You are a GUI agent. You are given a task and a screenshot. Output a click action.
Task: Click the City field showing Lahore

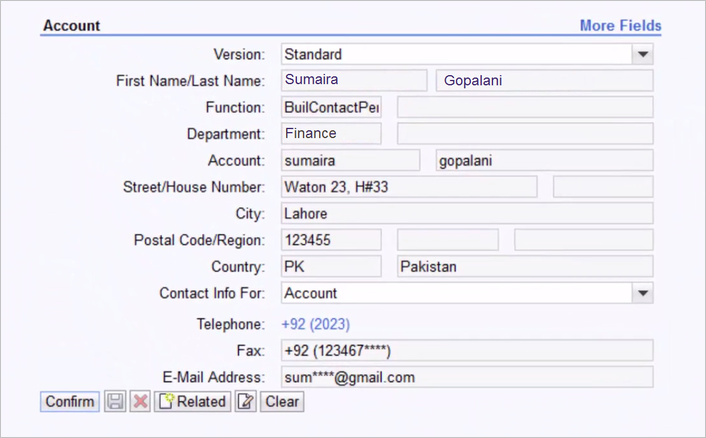pyautogui.click(x=467, y=213)
